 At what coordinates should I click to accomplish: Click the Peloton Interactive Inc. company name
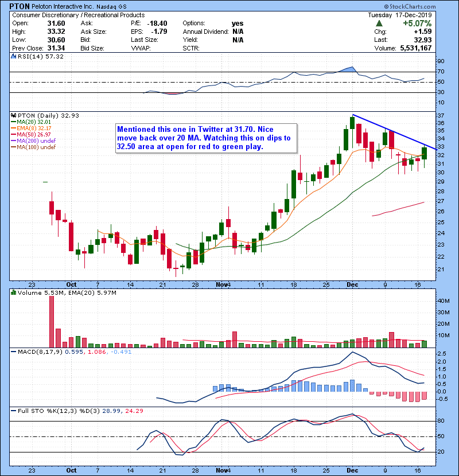pyautogui.click(x=63, y=7)
